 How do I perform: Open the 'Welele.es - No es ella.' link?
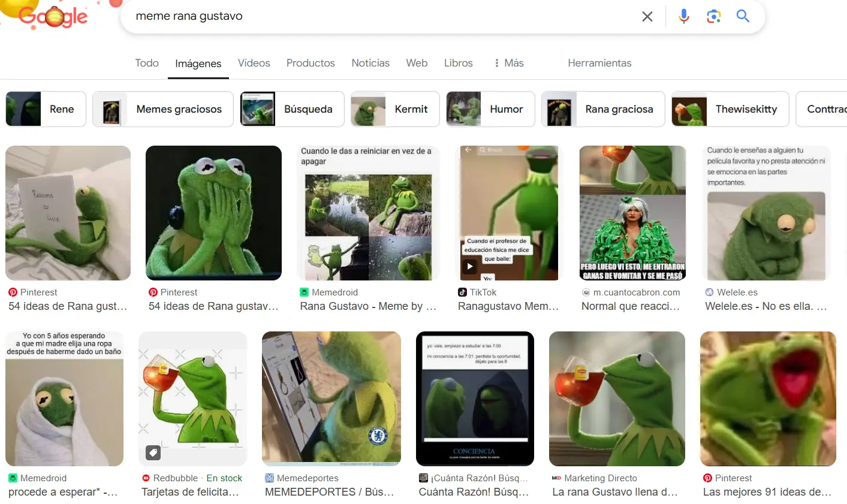click(x=766, y=306)
